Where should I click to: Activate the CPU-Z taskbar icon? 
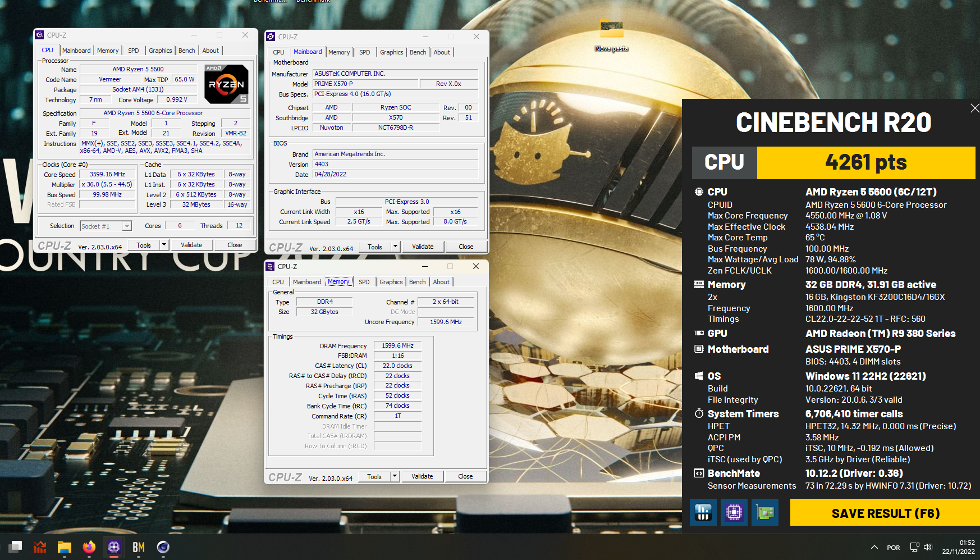(x=114, y=547)
